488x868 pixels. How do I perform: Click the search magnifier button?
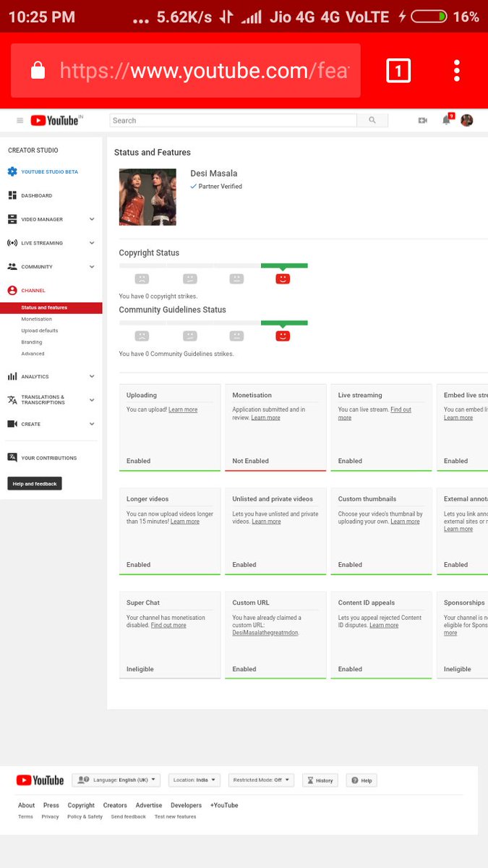[372, 121]
